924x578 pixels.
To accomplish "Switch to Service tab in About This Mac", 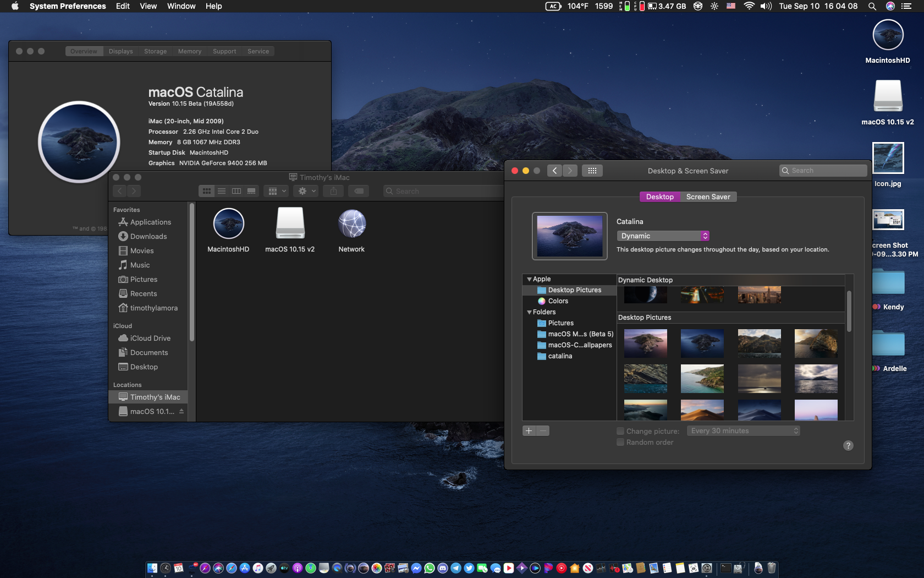I will tap(258, 51).
